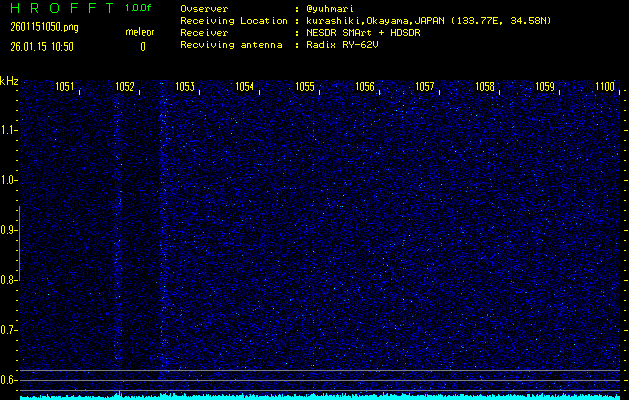Screen dimensions: 629x400
Task: Click the 1058 time marker
Action: [485, 87]
